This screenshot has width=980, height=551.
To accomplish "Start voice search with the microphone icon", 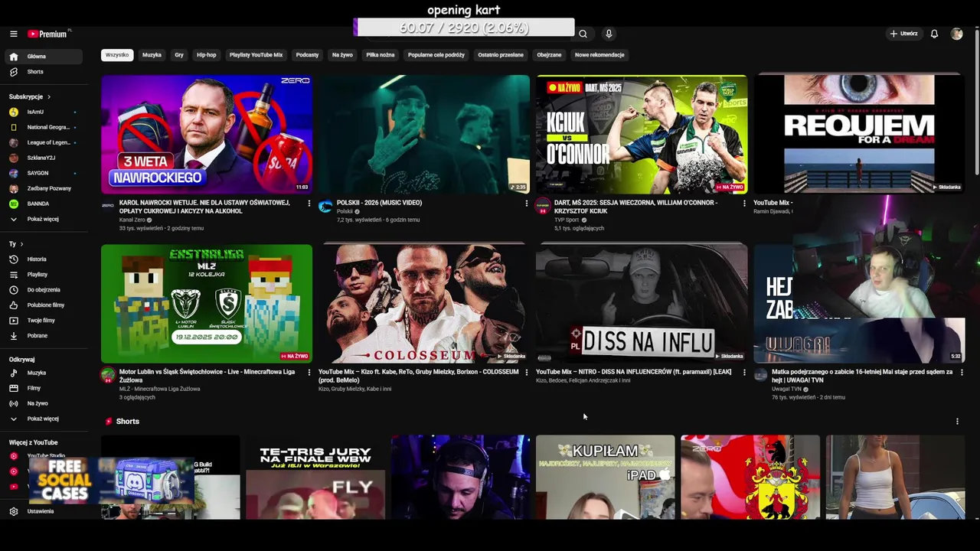I will pos(609,34).
